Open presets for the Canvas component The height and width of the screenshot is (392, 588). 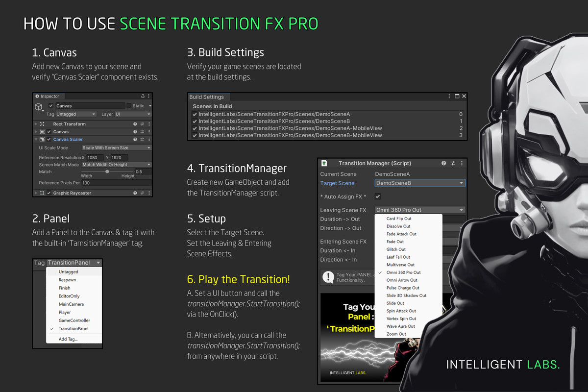(x=142, y=132)
